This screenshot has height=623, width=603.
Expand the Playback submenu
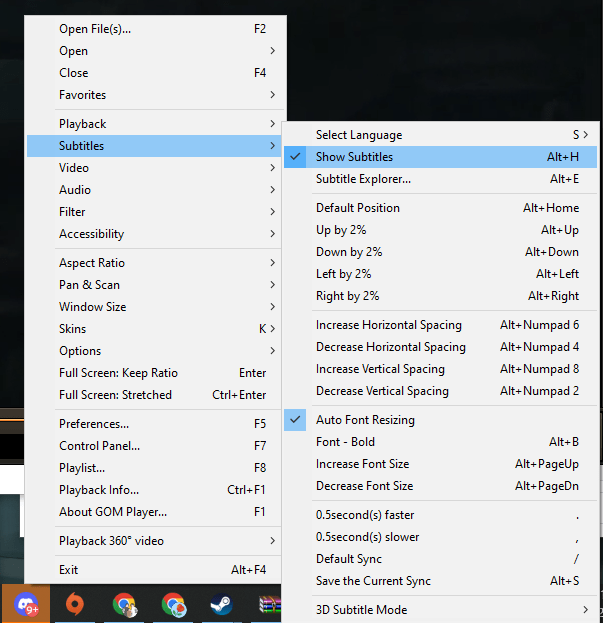coord(154,124)
